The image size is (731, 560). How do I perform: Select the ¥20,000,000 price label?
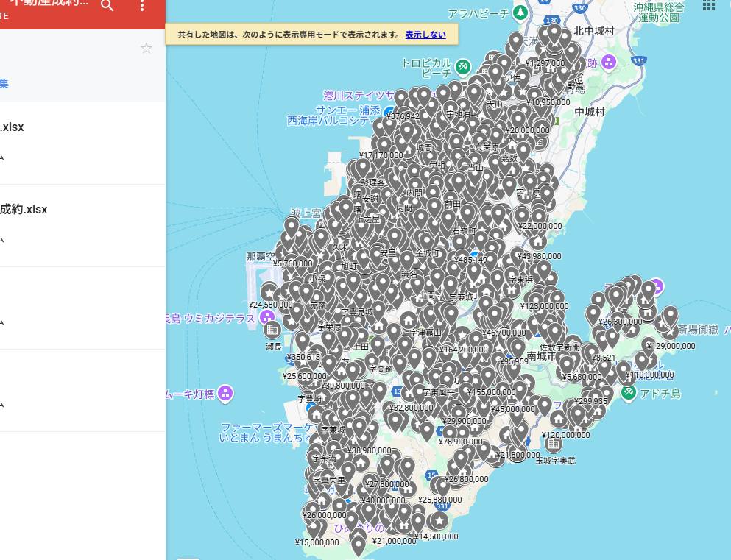pyautogui.click(x=527, y=130)
